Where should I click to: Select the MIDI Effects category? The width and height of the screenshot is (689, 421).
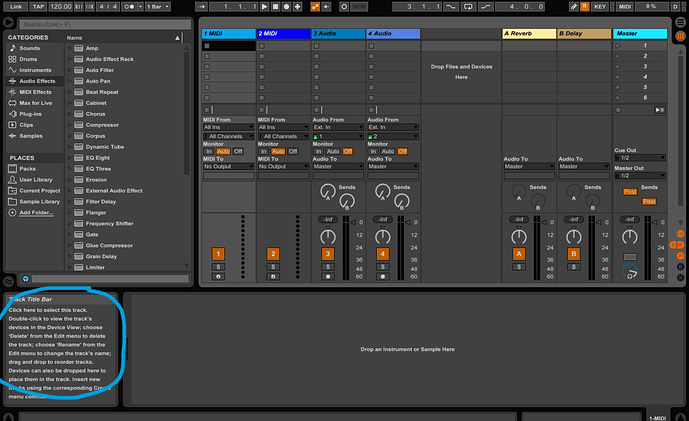(x=35, y=92)
